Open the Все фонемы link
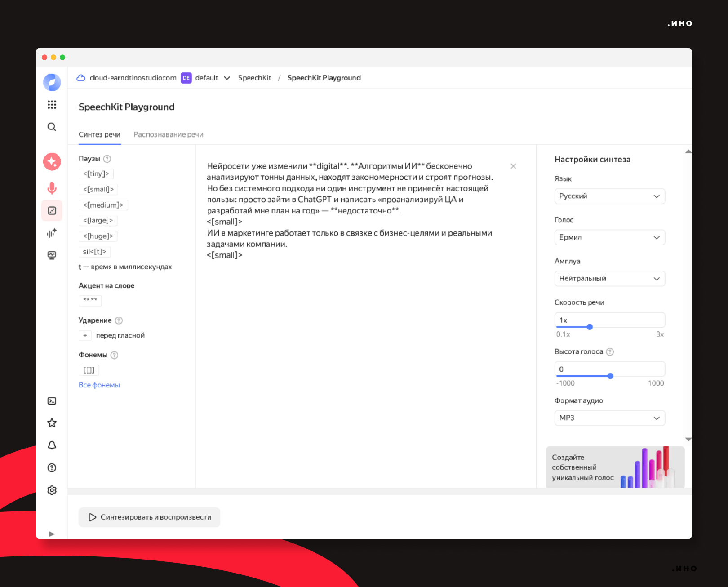Image resolution: width=728 pixels, height=587 pixels. pyautogui.click(x=99, y=385)
